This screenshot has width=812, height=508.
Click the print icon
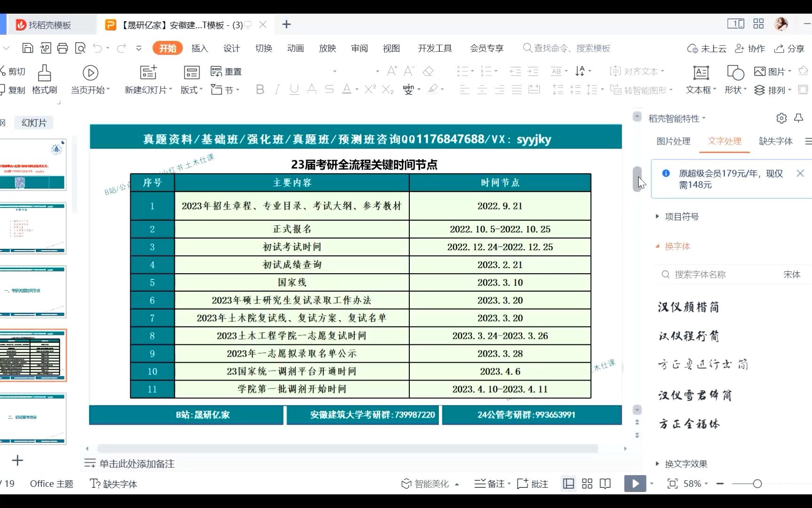click(62, 48)
